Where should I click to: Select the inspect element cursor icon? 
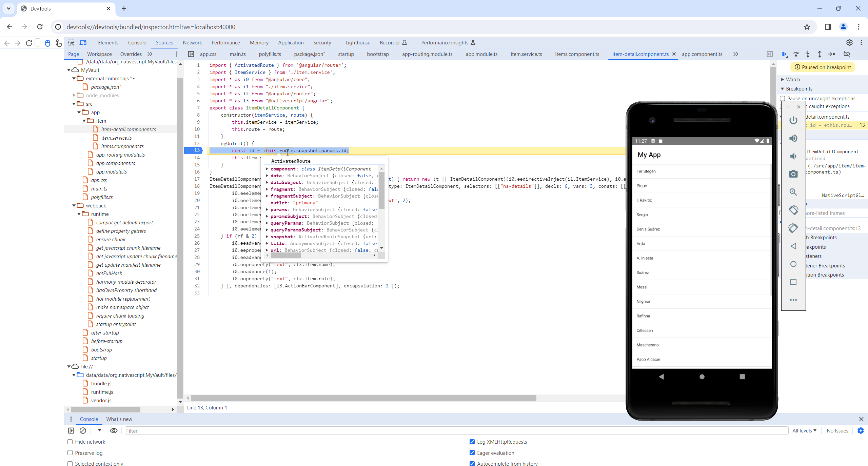pos(71,43)
